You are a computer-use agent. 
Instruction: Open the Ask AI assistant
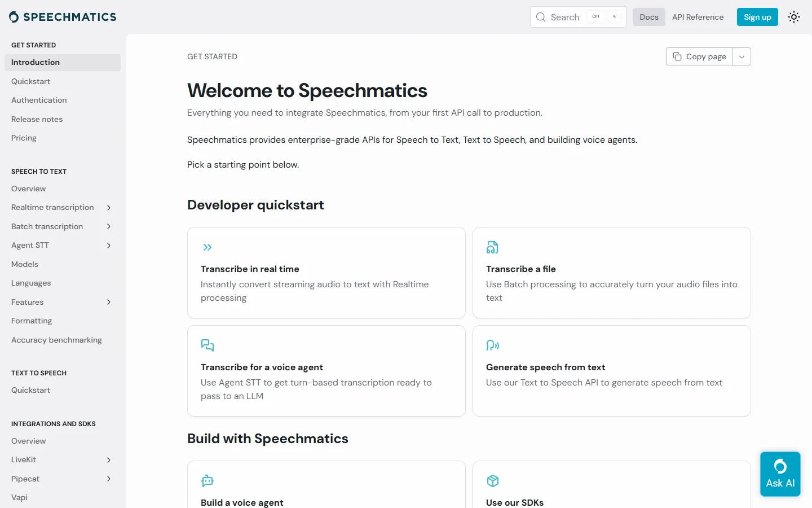click(780, 474)
